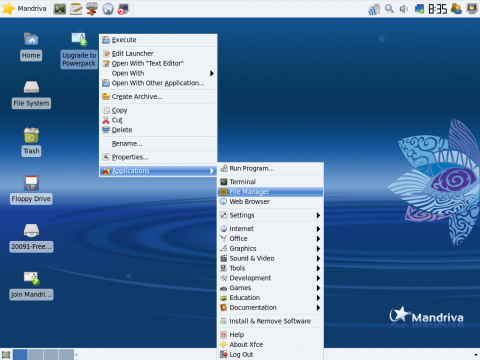Image resolution: width=480 pixels, height=360 pixels.
Task: Select the Join Mandriva desktop icon
Action: click(31, 285)
